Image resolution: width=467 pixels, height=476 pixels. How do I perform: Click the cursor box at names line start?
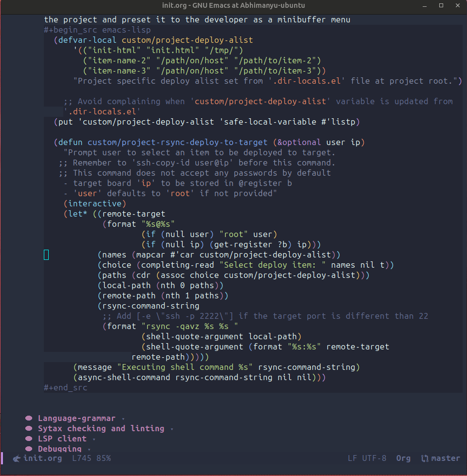tap(46, 255)
